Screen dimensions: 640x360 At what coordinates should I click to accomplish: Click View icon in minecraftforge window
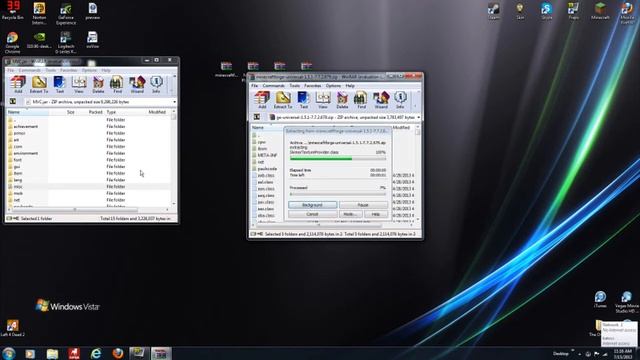click(323, 100)
